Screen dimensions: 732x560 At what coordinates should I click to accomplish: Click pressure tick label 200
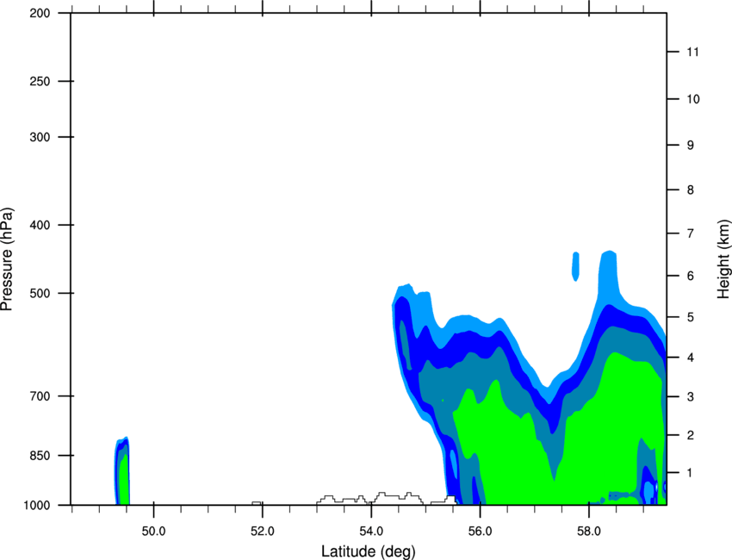coord(40,13)
